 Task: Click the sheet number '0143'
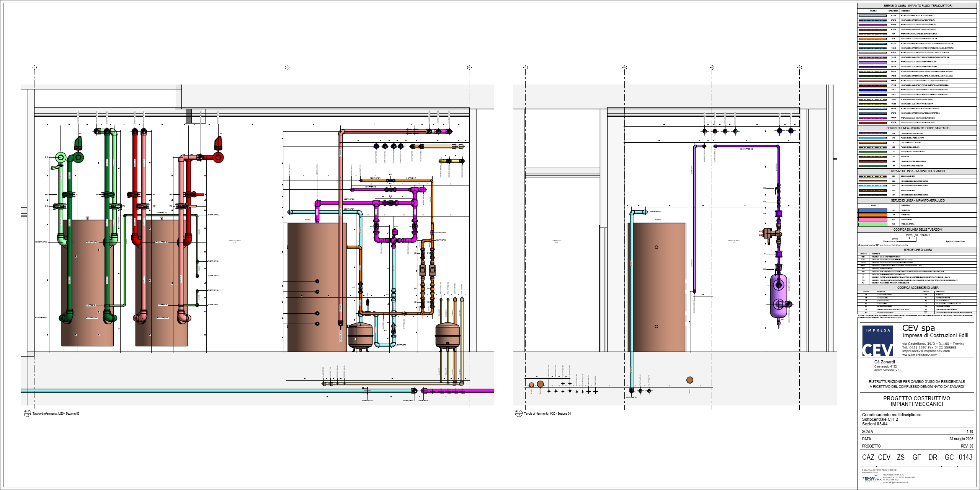[x=965, y=457]
